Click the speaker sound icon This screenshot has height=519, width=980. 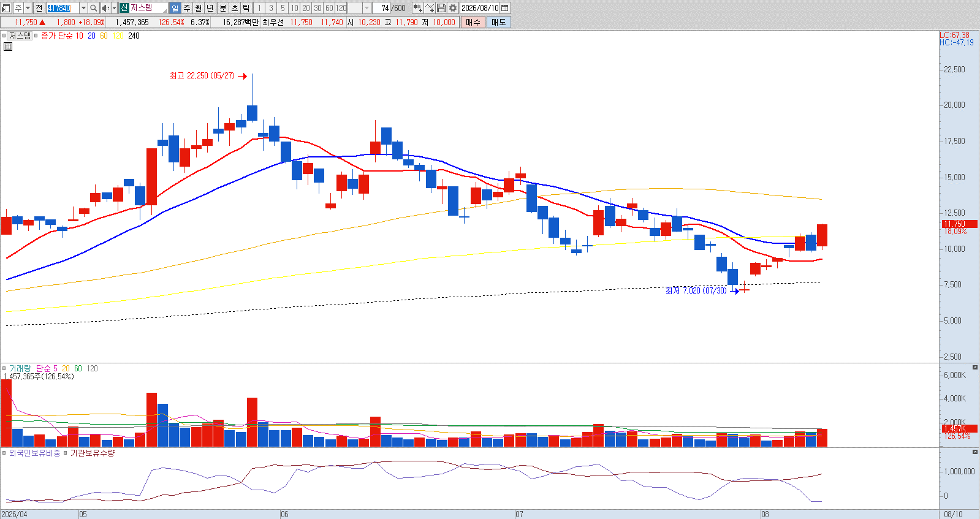click(x=105, y=8)
